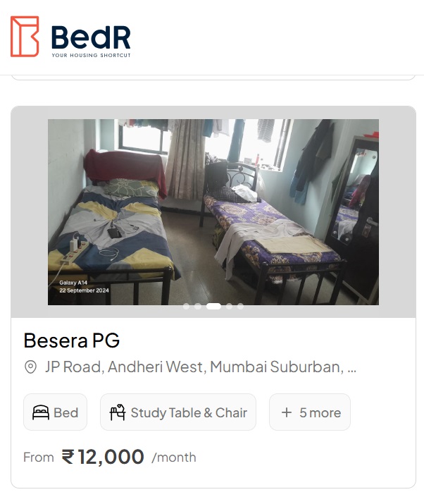Select the second carousel dot
Screen dimensions: 424x504
coord(198,307)
